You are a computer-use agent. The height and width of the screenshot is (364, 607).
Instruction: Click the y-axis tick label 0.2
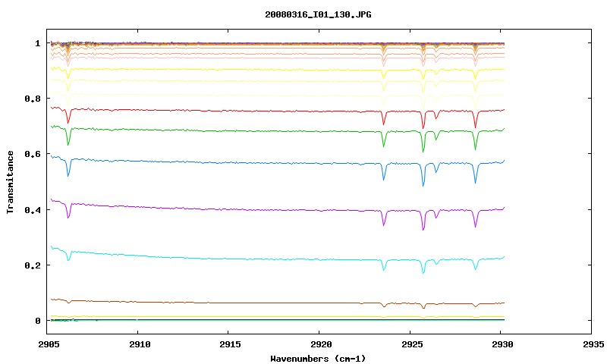33,265
